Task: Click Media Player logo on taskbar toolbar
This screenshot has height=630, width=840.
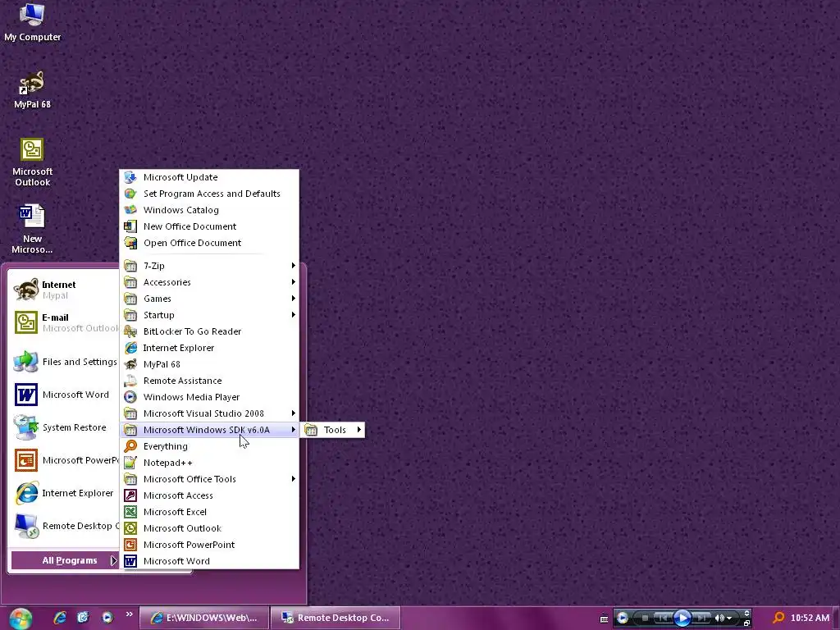Action: [622, 618]
